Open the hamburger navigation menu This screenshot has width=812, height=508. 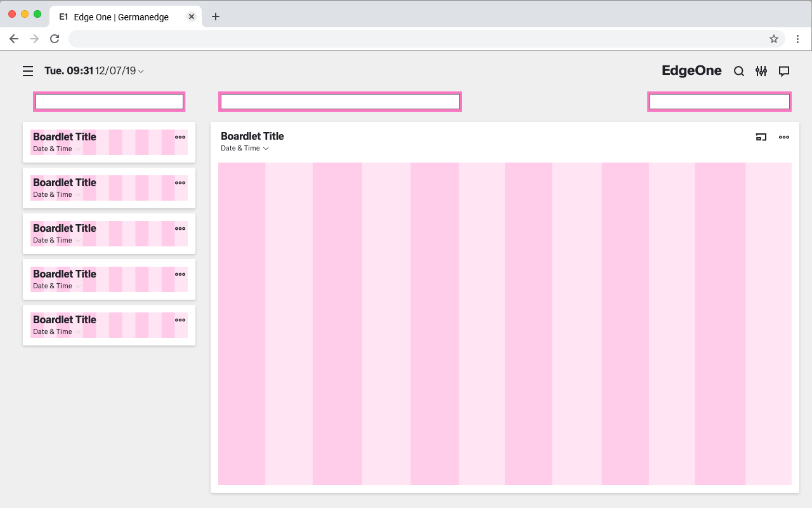tap(28, 71)
